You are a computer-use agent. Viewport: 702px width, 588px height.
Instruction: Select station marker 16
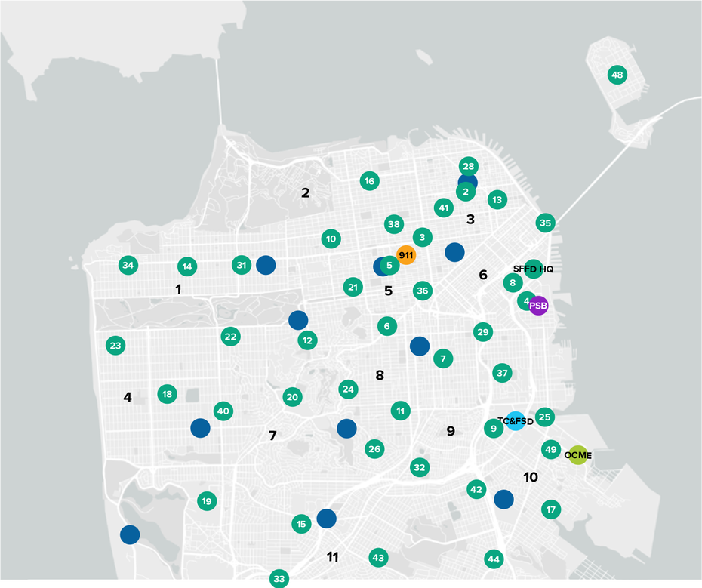click(x=369, y=180)
